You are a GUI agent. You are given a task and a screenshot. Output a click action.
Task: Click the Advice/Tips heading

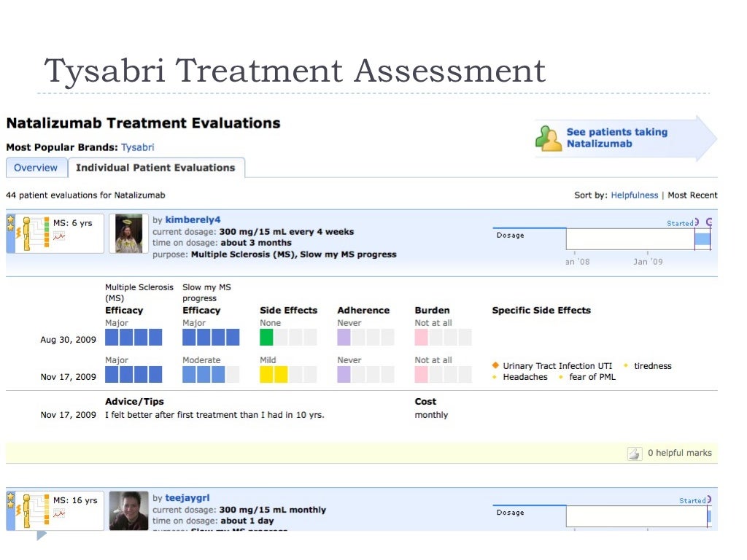[134, 402]
